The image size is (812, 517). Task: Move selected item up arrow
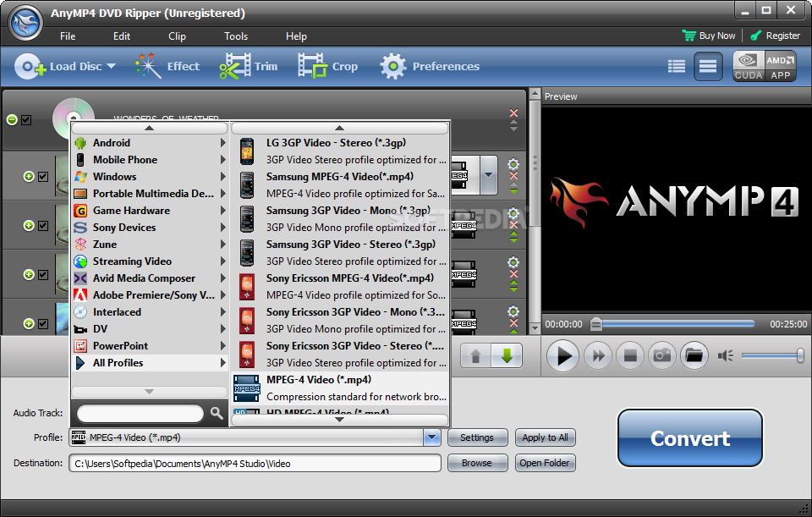pos(475,355)
